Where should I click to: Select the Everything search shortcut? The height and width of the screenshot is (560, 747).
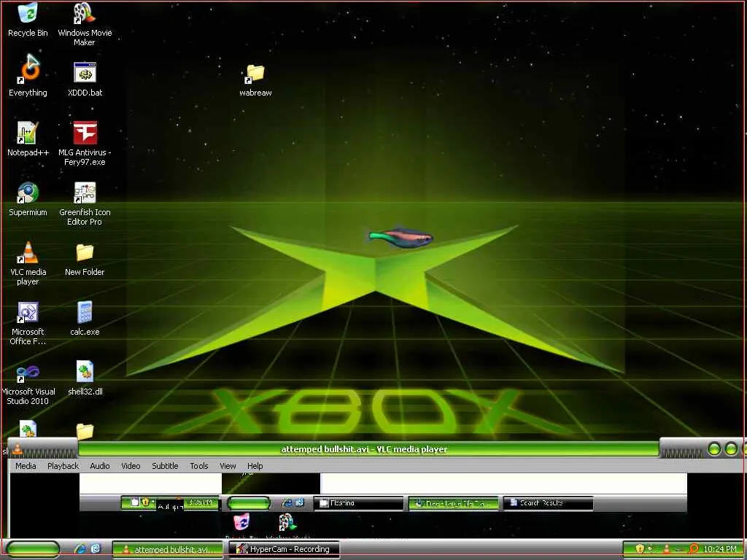tap(28, 76)
